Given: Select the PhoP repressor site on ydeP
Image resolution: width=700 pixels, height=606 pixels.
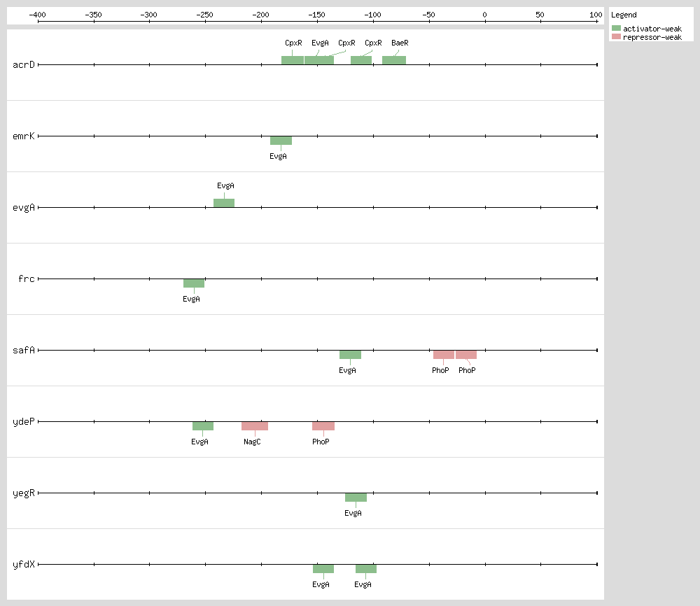Looking at the screenshot, I should [323, 426].
